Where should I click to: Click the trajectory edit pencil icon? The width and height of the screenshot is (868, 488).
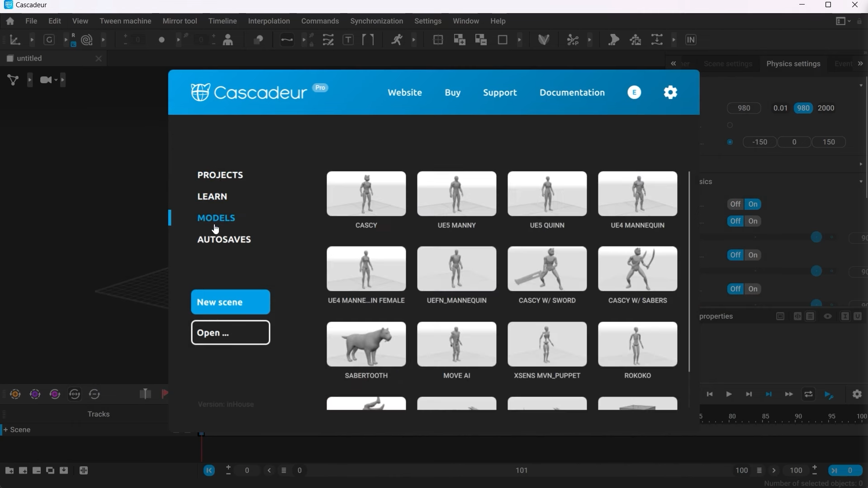[328, 40]
